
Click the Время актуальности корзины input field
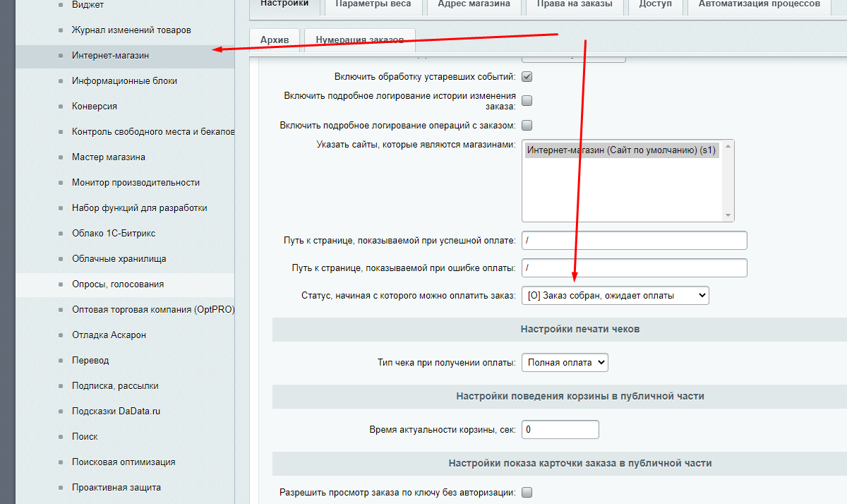tap(560, 429)
